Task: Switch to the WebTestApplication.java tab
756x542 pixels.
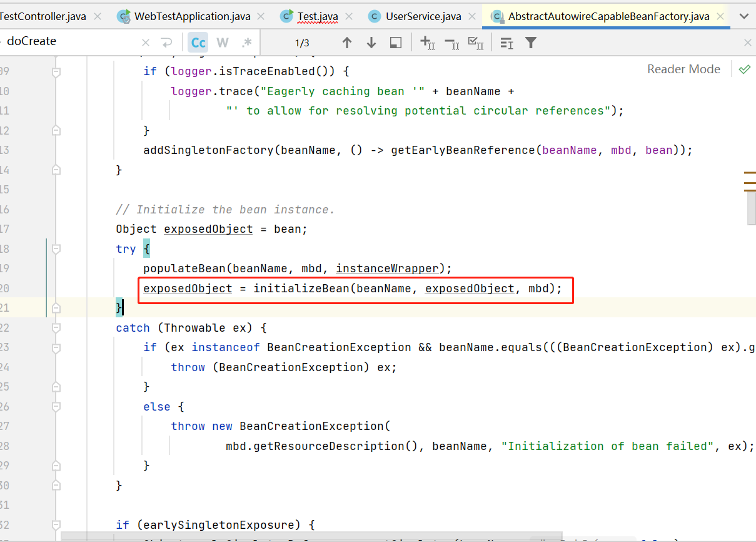Action: click(191, 16)
